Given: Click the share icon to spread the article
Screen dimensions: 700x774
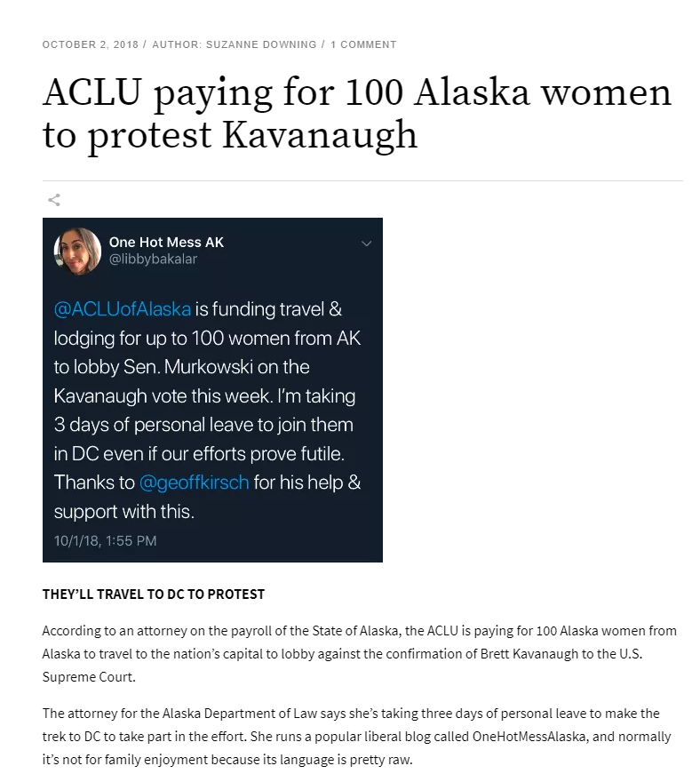Looking at the screenshot, I should coord(54,201).
